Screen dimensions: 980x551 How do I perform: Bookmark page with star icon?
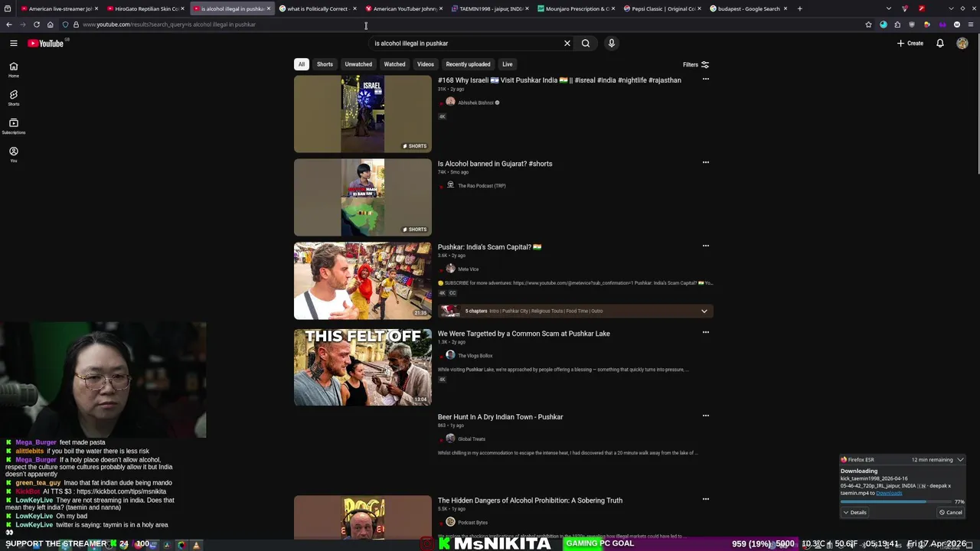pos(868,24)
